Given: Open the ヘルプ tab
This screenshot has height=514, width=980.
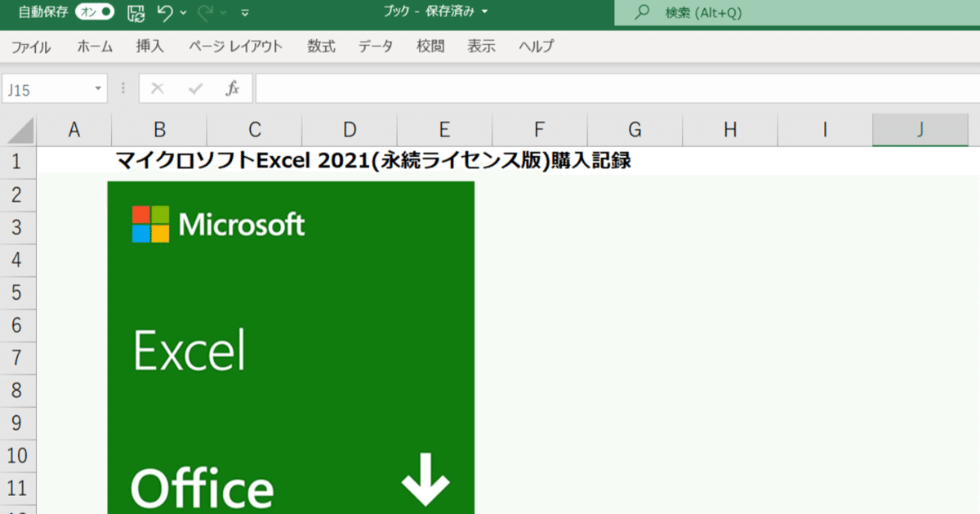Looking at the screenshot, I should (x=537, y=47).
